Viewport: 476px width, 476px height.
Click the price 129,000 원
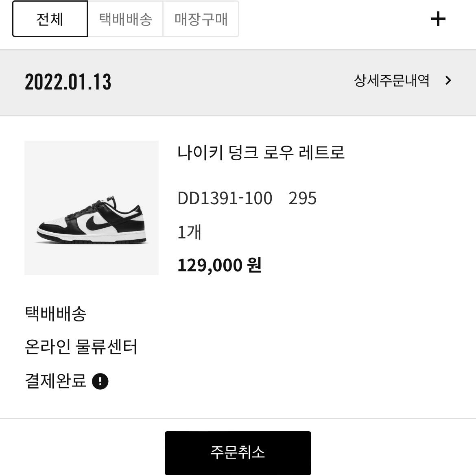tap(219, 265)
